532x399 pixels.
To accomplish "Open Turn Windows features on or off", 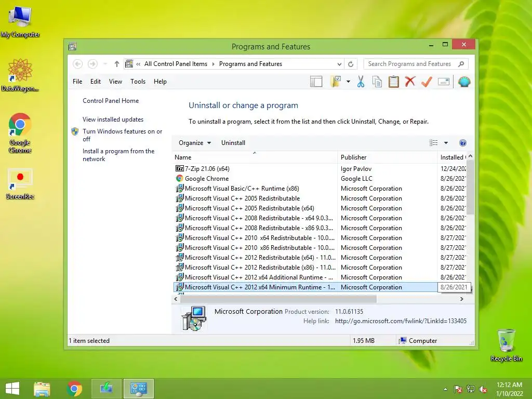I will [x=122, y=135].
